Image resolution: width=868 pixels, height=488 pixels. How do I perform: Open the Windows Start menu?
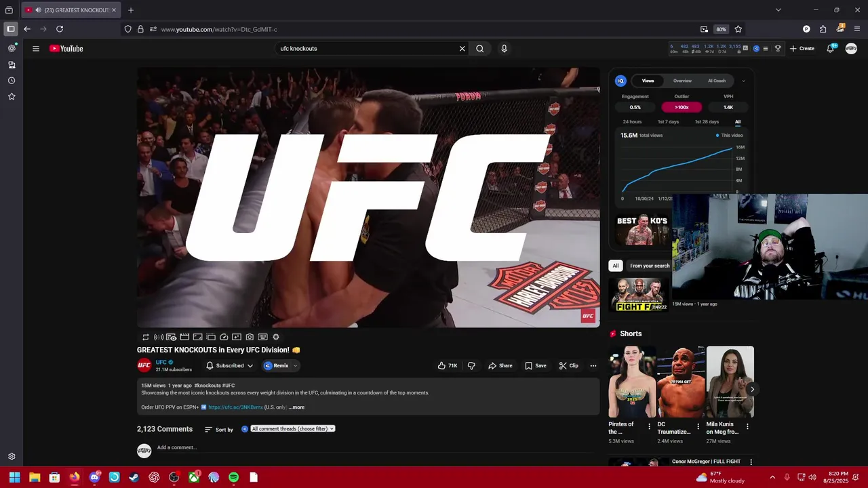point(14,477)
